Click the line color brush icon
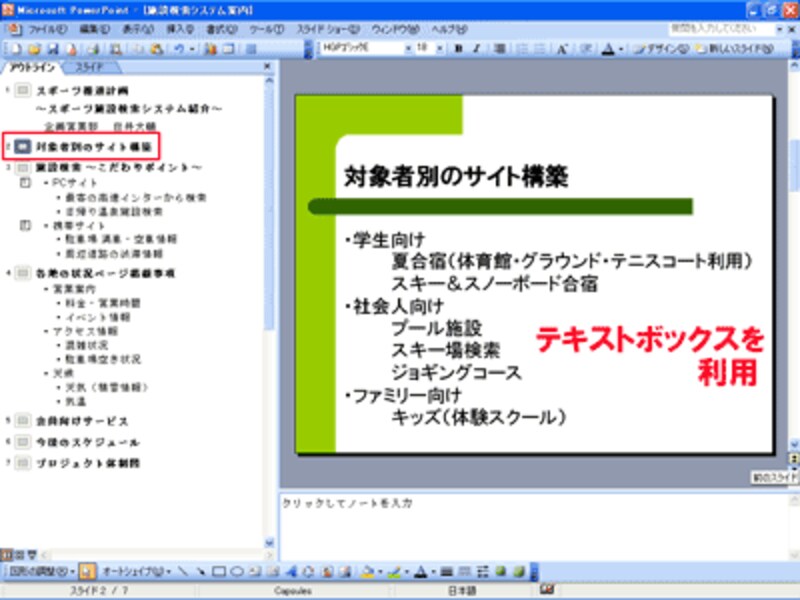 tap(393, 571)
